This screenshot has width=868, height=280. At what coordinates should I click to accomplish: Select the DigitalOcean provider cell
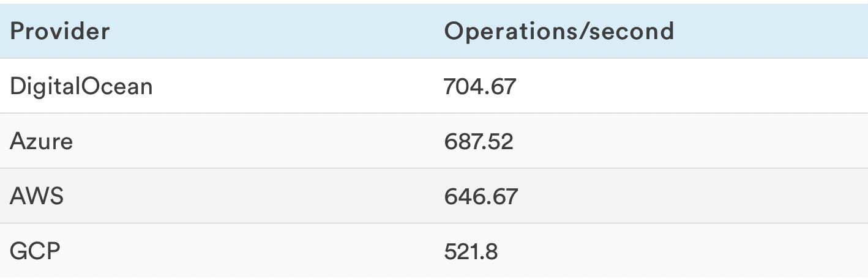tap(81, 86)
